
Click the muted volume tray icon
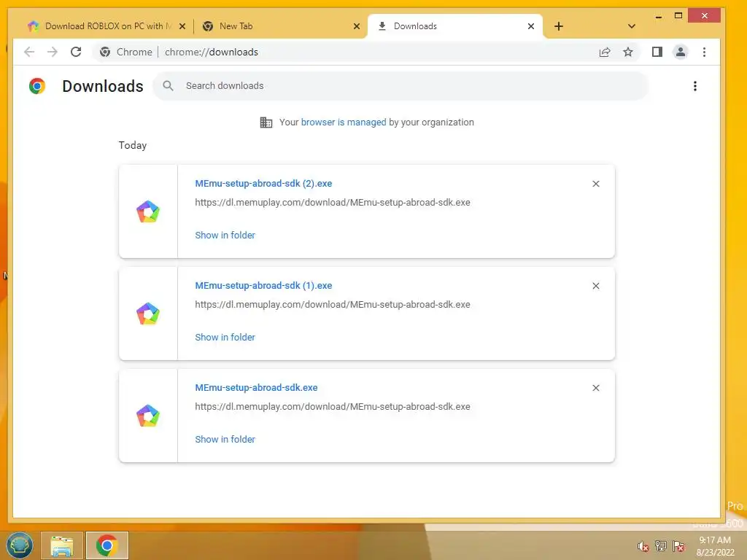click(643, 546)
